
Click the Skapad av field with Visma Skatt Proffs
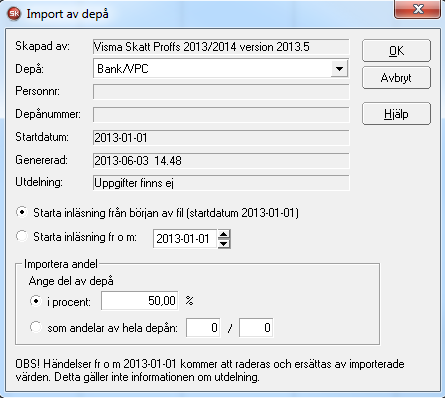(221, 47)
